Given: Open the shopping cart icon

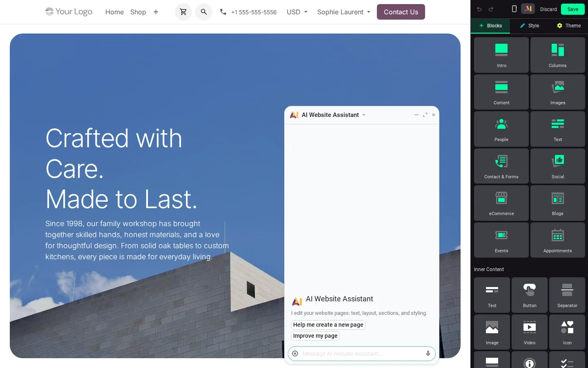Looking at the screenshot, I should 183,12.
